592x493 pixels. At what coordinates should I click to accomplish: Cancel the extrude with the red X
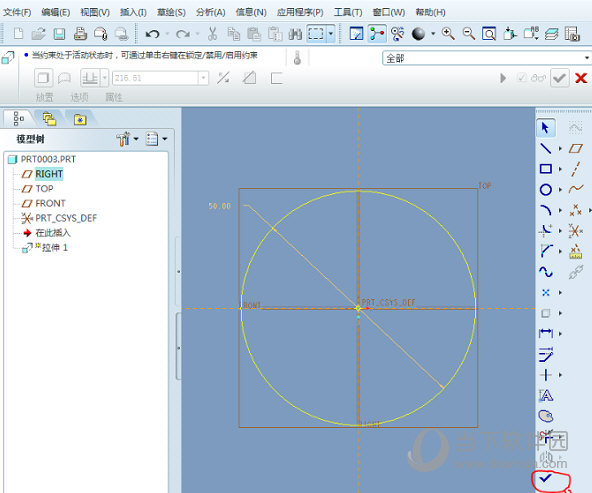[x=581, y=78]
